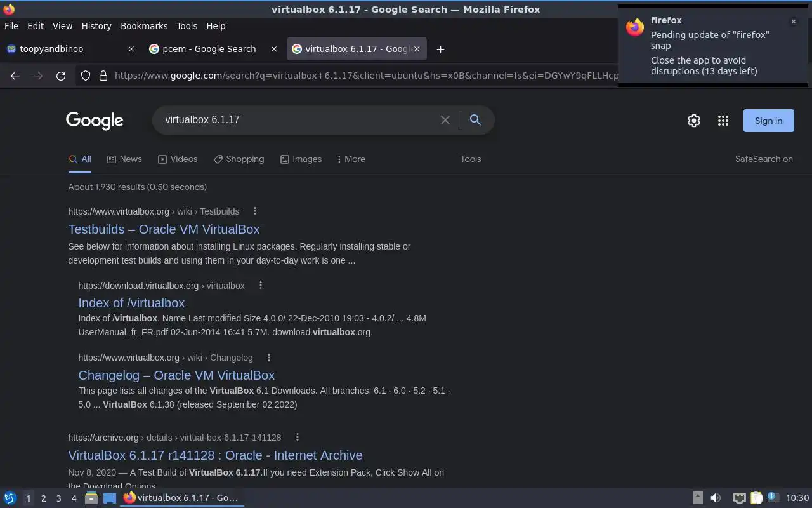The height and width of the screenshot is (508, 812).
Task: Open the Help menu
Action: 216,26
